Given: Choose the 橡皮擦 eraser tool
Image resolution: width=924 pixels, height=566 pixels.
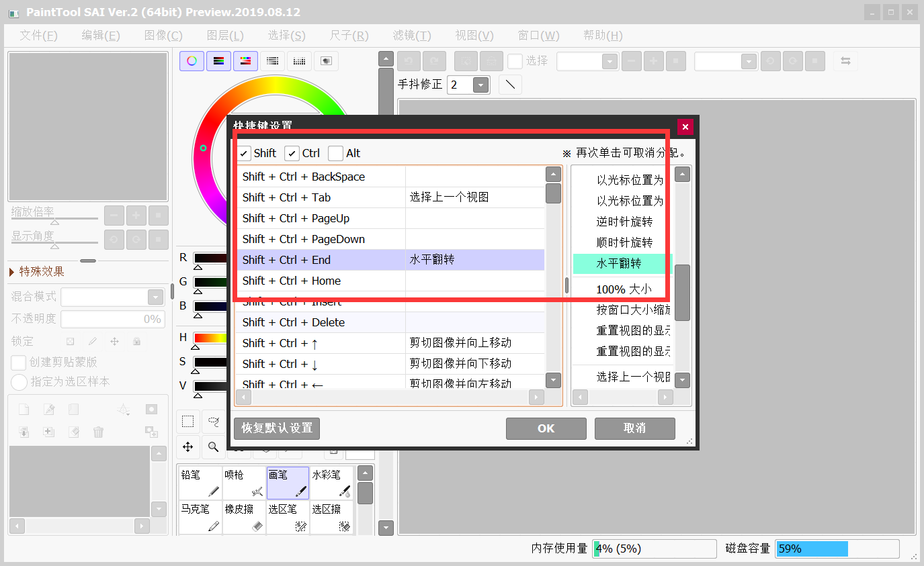Looking at the screenshot, I should [244, 518].
